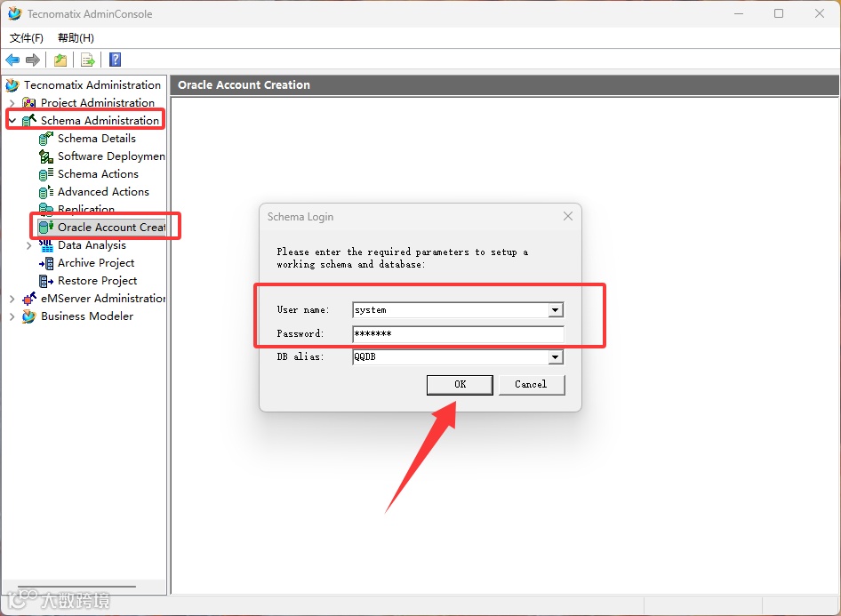The image size is (841, 616).
Task: Select Business Modeler label in tree
Action: point(87,316)
